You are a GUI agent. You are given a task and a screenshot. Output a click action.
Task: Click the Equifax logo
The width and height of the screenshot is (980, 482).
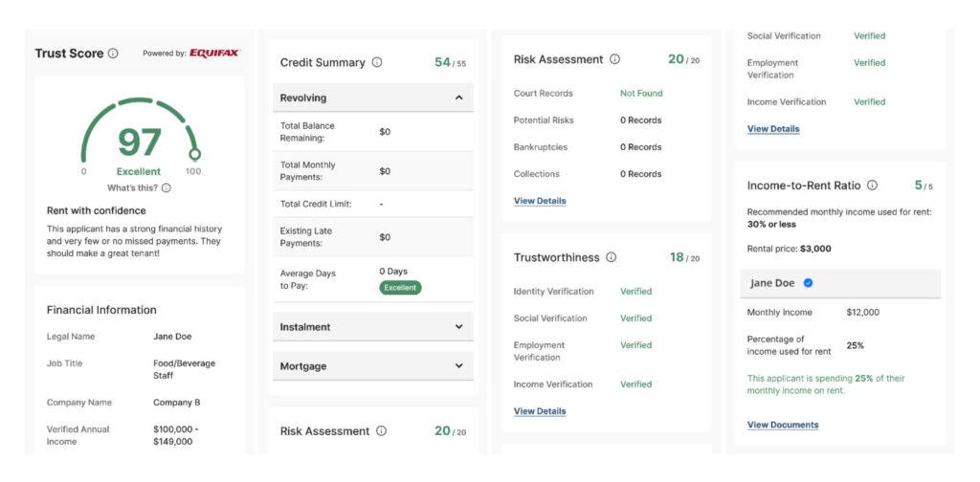(x=214, y=53)
